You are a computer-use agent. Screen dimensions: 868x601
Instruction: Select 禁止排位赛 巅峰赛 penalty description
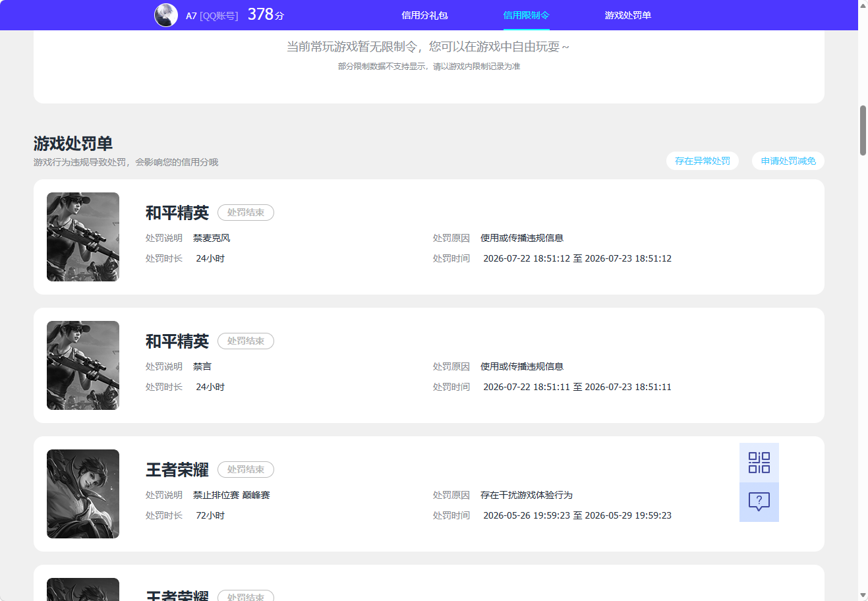(231, 495)
